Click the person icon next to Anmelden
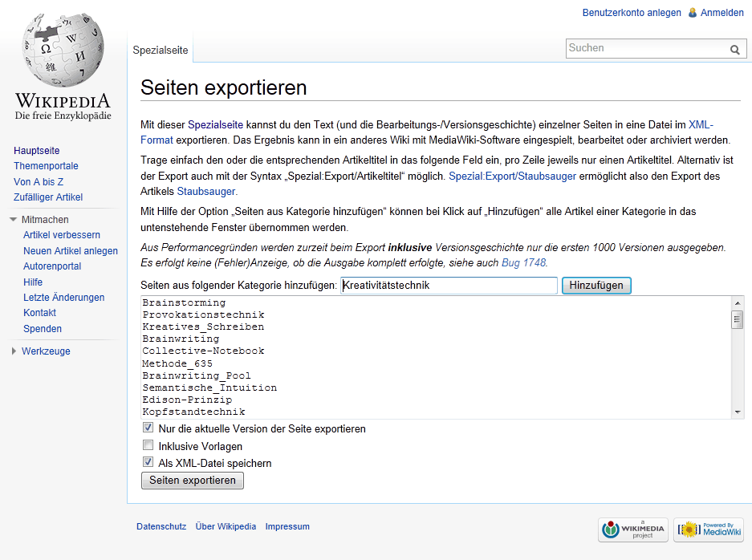This screenshot has height=560, width=752. tap(692, 13)
